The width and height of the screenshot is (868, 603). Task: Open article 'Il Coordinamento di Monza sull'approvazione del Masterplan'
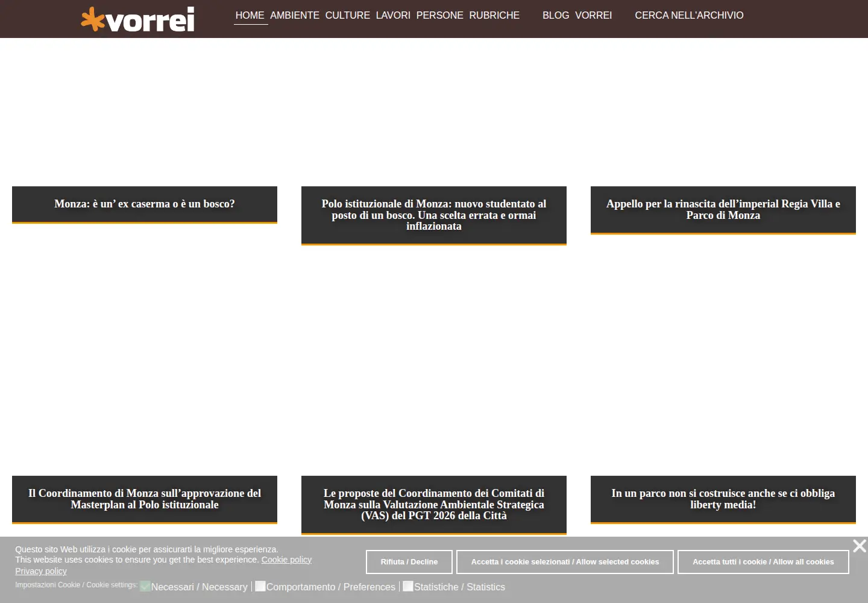click(x=145, y=499)
